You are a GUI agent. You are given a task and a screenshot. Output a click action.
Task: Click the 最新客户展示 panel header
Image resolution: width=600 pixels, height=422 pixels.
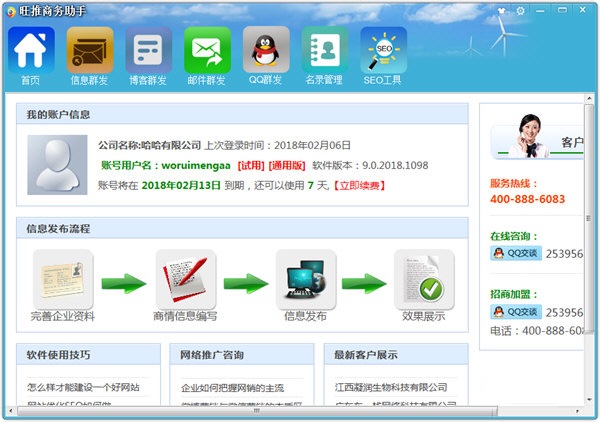click(x=396, y=354)
